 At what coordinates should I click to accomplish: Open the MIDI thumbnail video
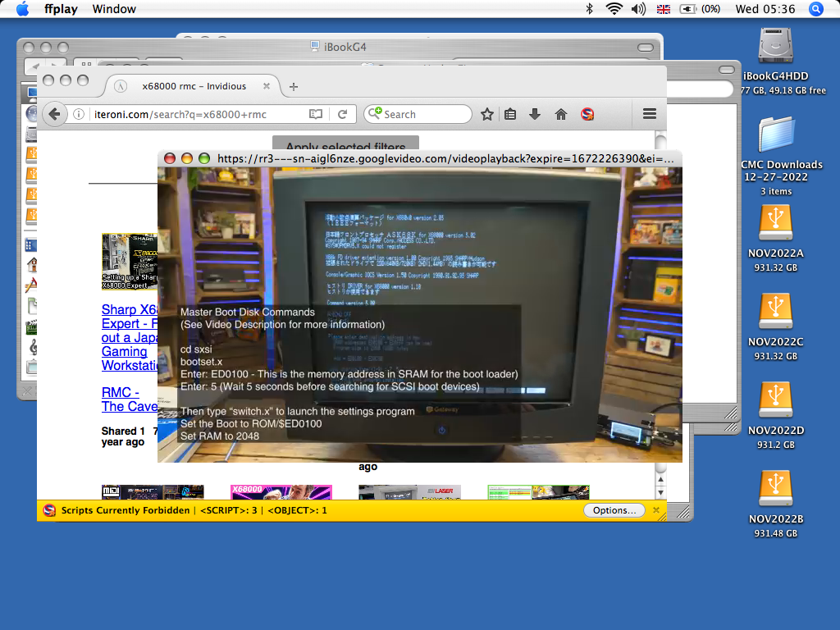153,492
